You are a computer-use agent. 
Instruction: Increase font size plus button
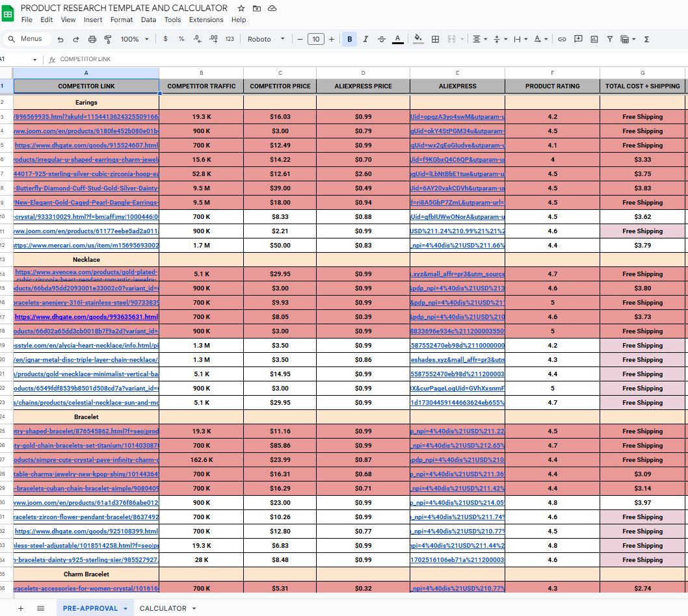coord(332,40)
